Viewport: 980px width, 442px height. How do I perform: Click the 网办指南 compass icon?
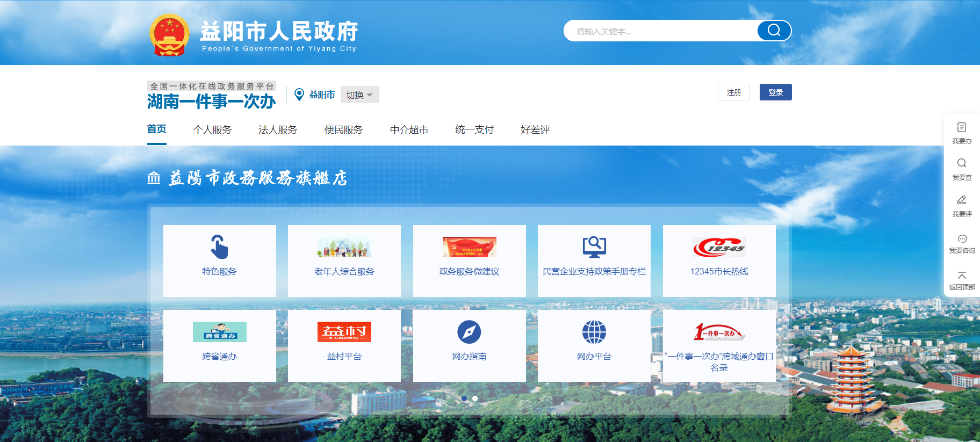(469, 332)
